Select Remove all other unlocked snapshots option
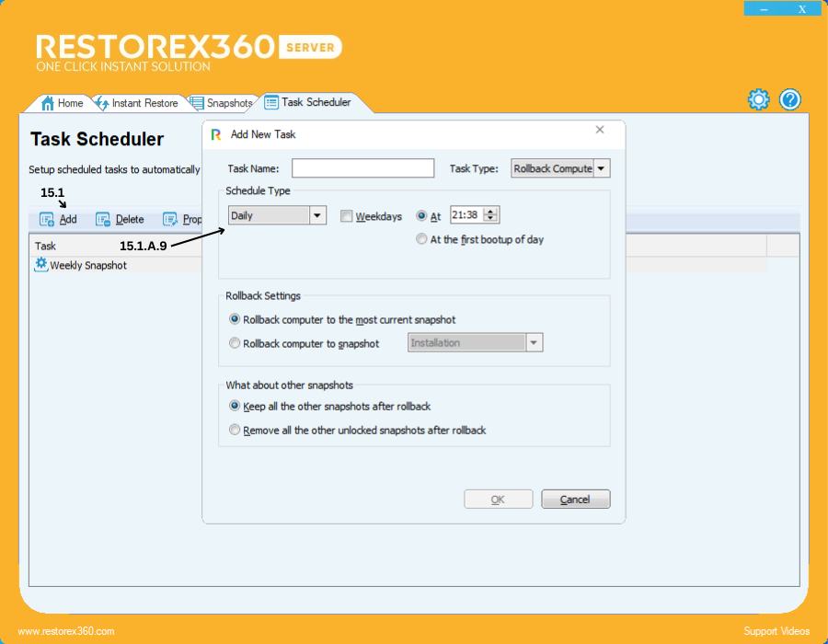The height and width of the screenshot is (644, 828). 235,430
